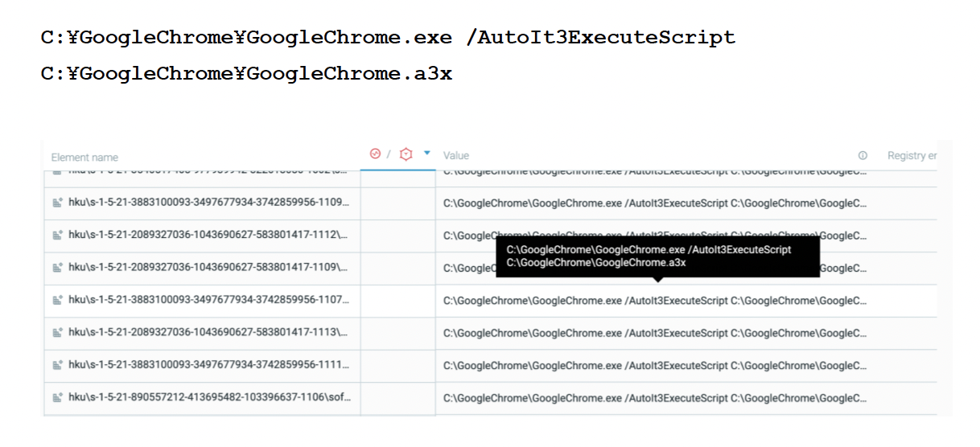980x447 pixels.
Task: Sort by the Value column header
Action: pyautogui.click(x=456, y=155)
